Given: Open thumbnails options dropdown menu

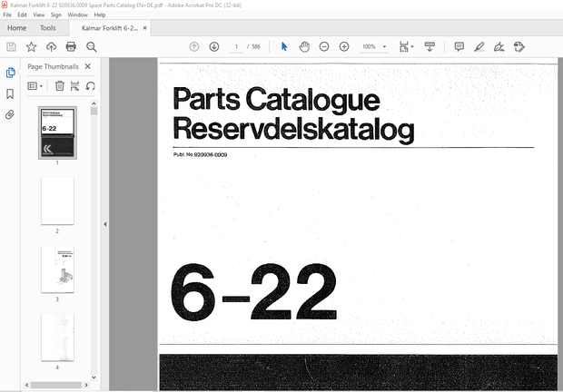Looking at the screenshot, I should pos(35,86).
